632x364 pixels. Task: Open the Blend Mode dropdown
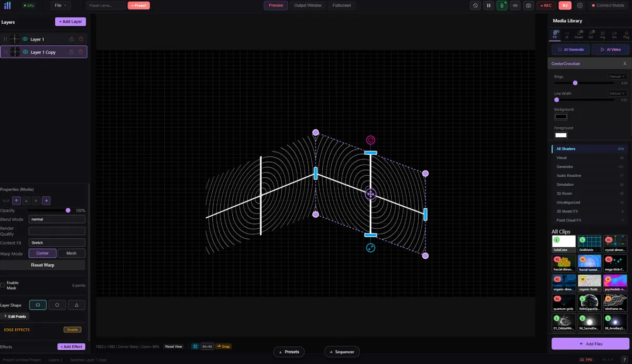coord(57,219)
